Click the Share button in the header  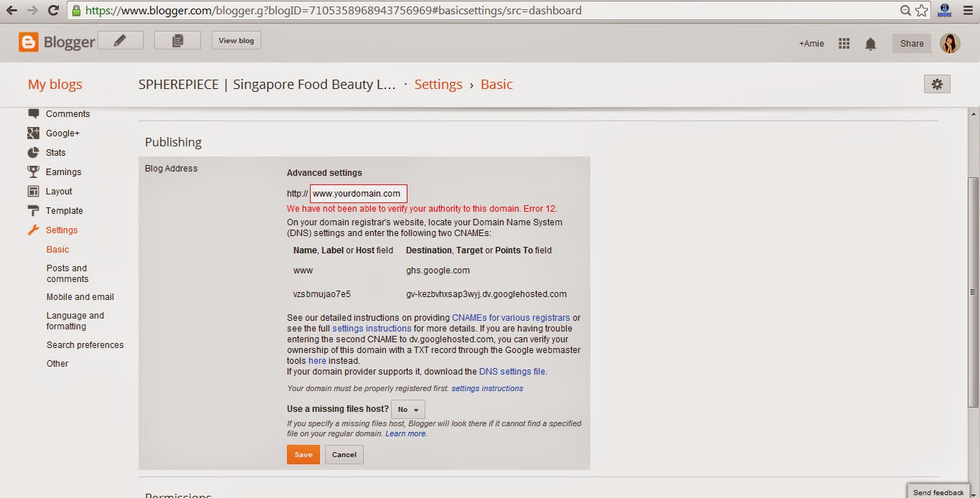912,43
